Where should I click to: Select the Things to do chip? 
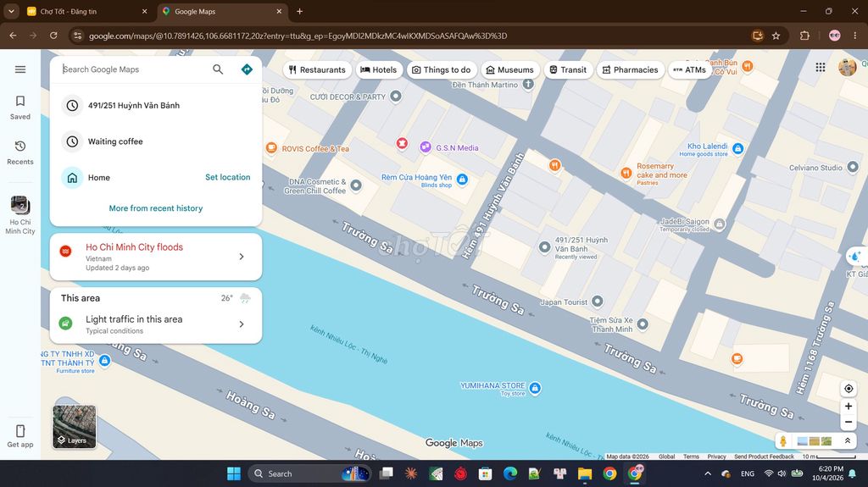pyautogui.click(x=441, y=69)
